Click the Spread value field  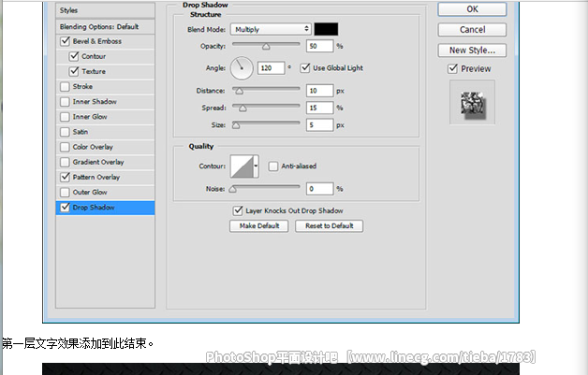click(x=319, y=108)
